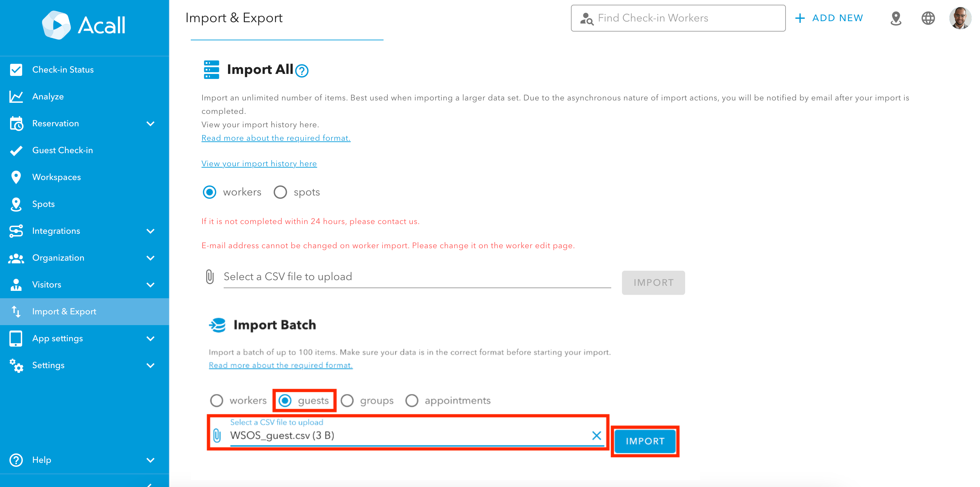Click the ADD NEW button
Screen dimensions: 980x487
click(829, 18)
